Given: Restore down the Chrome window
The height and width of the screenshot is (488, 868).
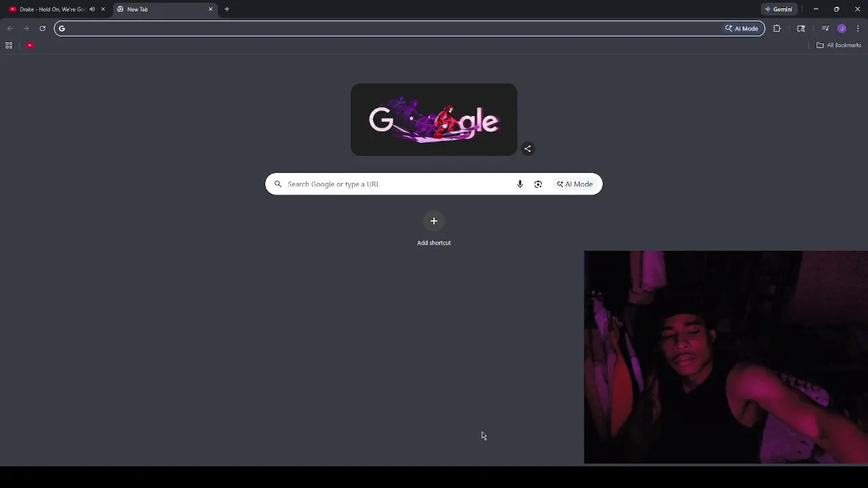Looking at the screenshot, I should [837, 9].
